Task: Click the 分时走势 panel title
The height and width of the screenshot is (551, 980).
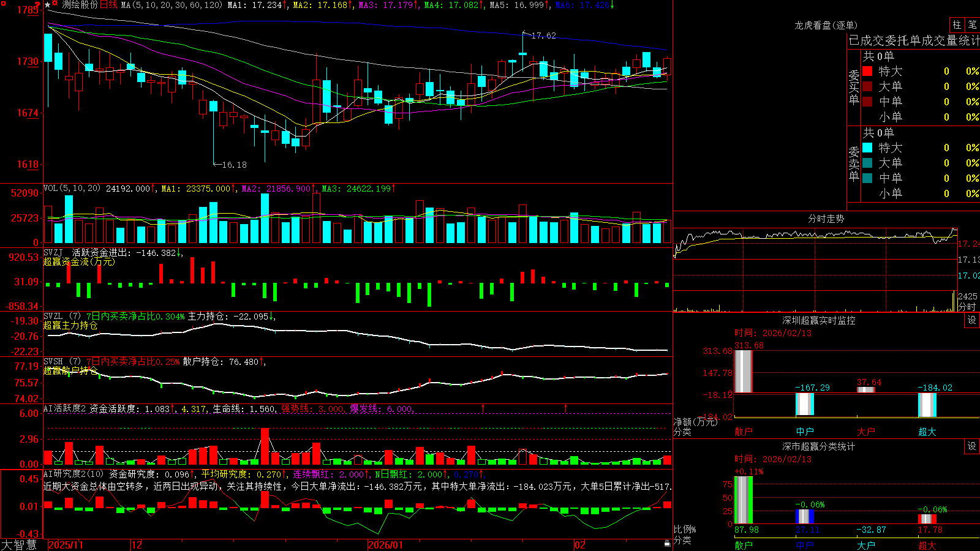Action: 826,219
